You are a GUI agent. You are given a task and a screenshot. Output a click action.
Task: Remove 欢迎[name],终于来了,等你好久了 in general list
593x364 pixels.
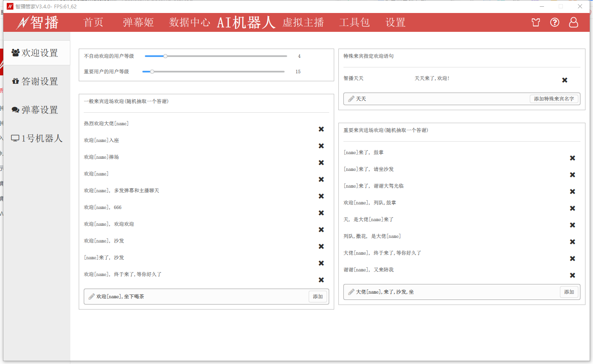coord(321,280)
